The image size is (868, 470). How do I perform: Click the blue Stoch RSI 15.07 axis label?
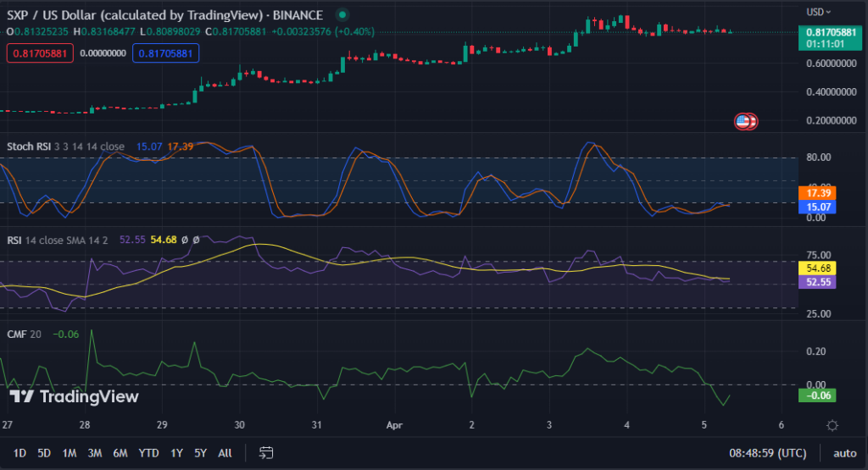tap(817, 207)
